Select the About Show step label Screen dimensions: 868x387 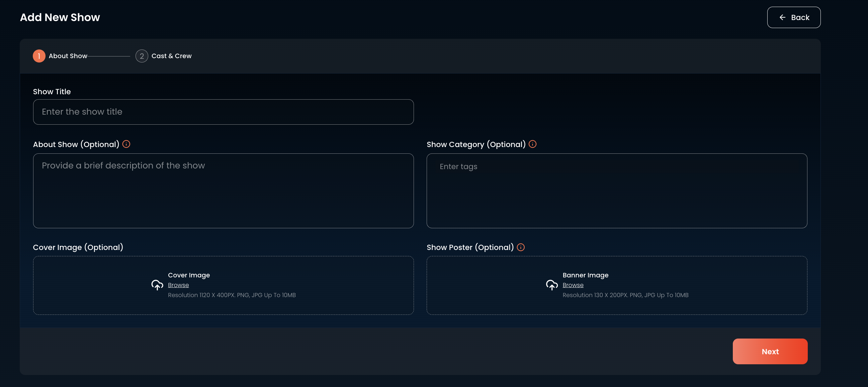[68, 56]
